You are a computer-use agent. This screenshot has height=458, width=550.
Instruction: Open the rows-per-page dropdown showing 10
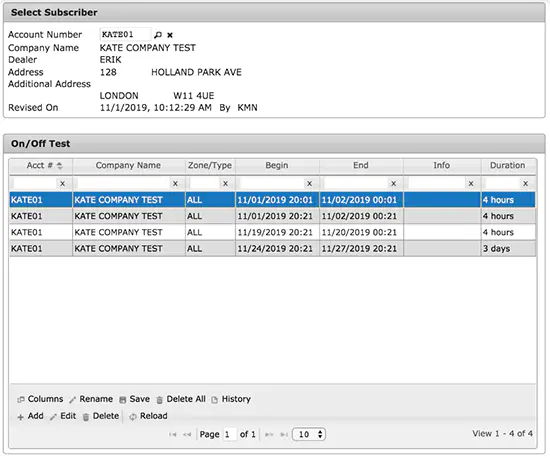[309, 435]
